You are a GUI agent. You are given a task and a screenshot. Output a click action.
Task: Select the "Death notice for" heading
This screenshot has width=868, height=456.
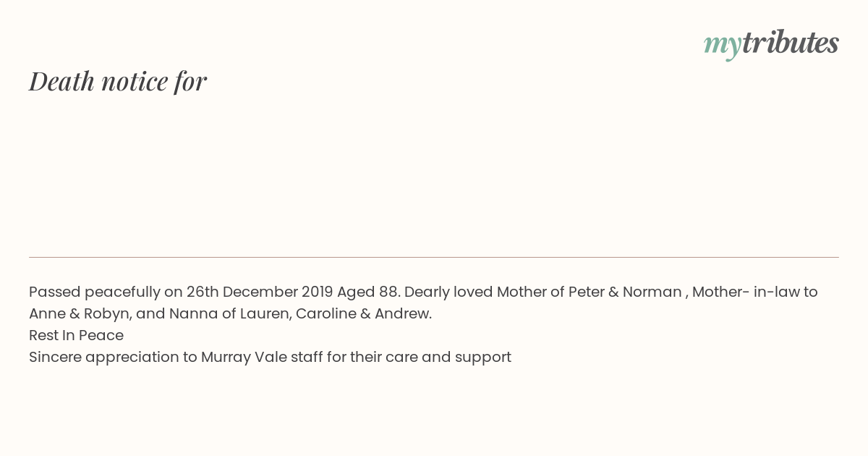(x=118, y=81)
